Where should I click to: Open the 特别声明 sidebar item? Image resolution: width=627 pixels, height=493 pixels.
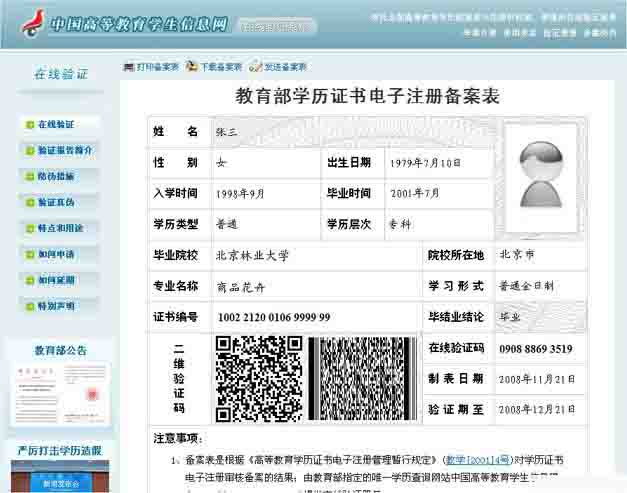pos(56,307)
